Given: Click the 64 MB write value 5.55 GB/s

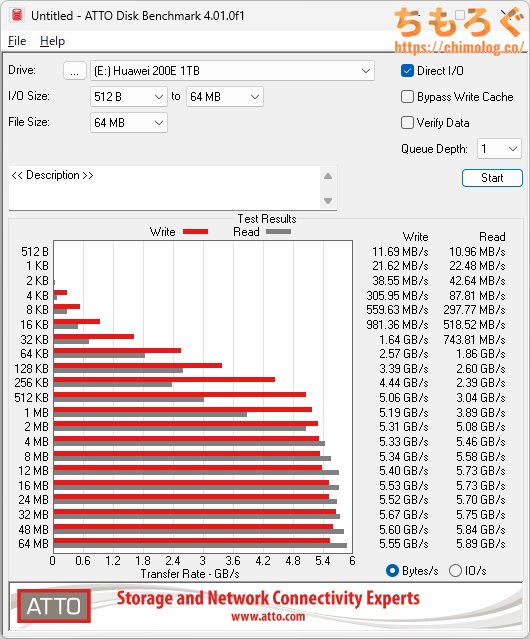Looking at the screenshot, I should (404, 544).
